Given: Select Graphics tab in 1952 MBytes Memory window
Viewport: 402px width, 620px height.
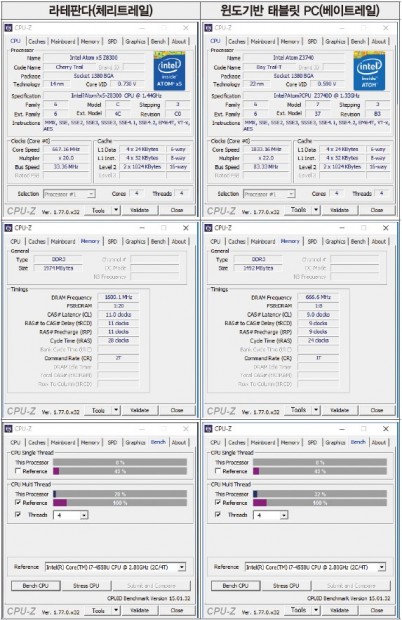Looking at the screenshot, I should 335,242.
